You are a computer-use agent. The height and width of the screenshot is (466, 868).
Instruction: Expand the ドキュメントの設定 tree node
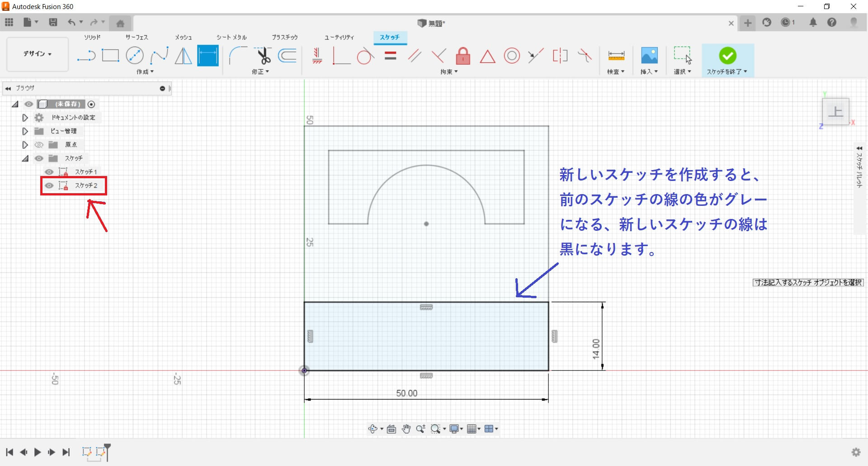tap(25, 118)
